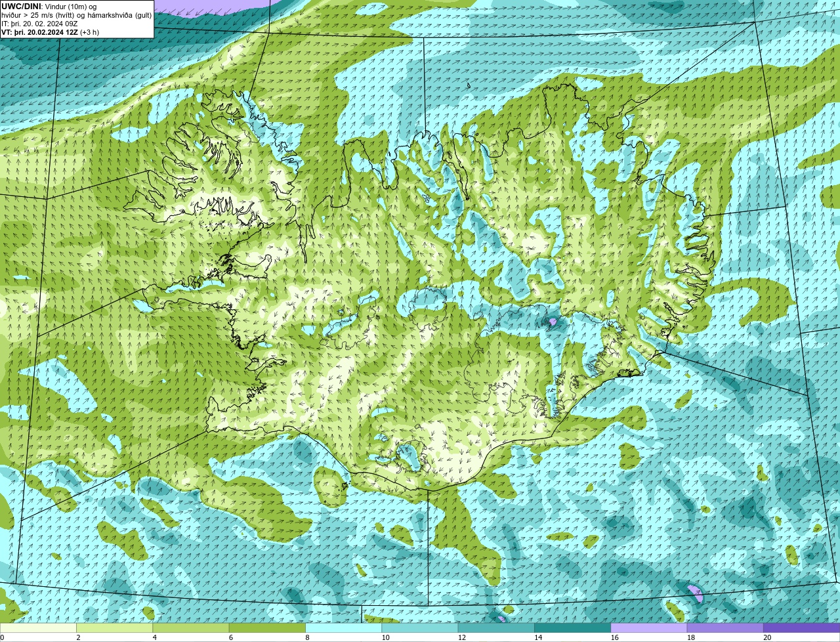Click the "14" label on the color scale
The width and height of the screenshot is (840, 642).
pyautogui.click(x=538, y=637)
